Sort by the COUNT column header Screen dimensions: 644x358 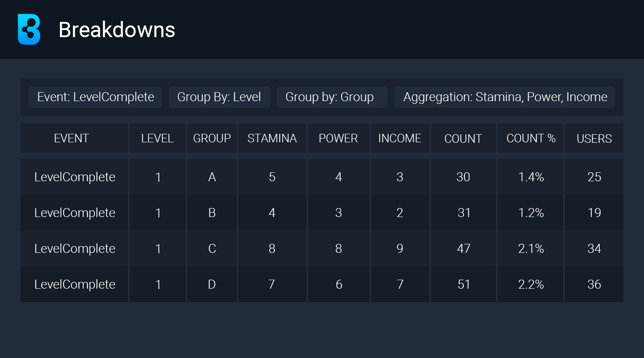(x=463, y=138)
